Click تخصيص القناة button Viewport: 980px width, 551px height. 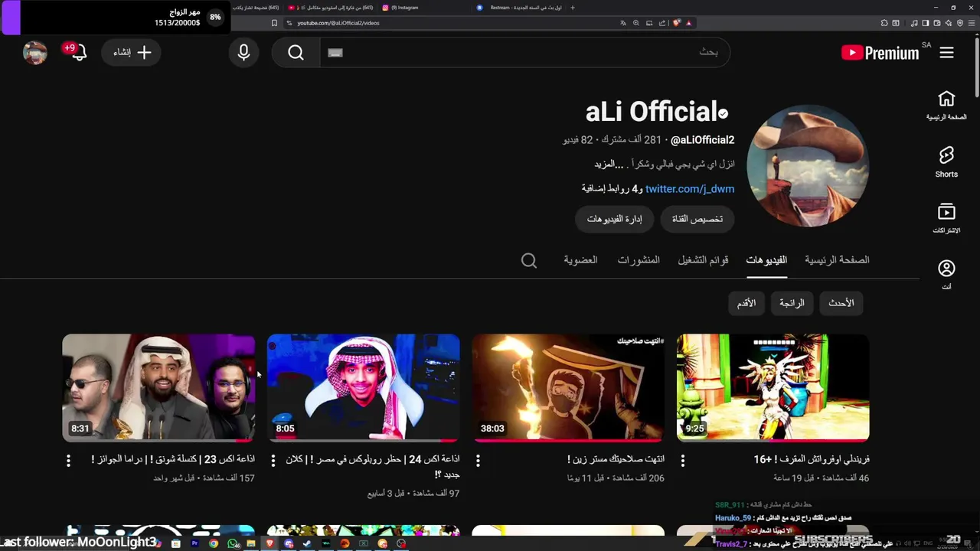click(x=697, y=219)
